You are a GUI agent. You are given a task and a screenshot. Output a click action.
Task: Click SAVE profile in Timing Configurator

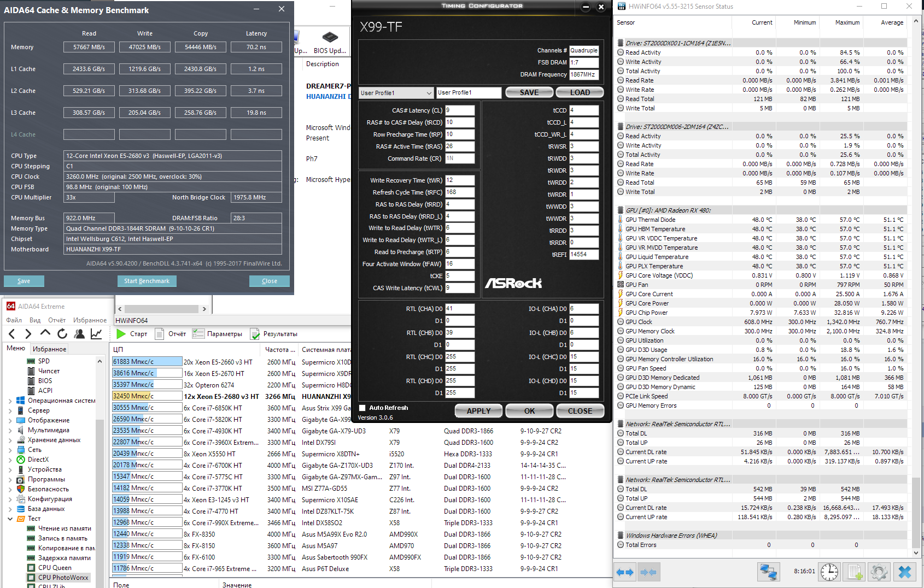(529, 92)
